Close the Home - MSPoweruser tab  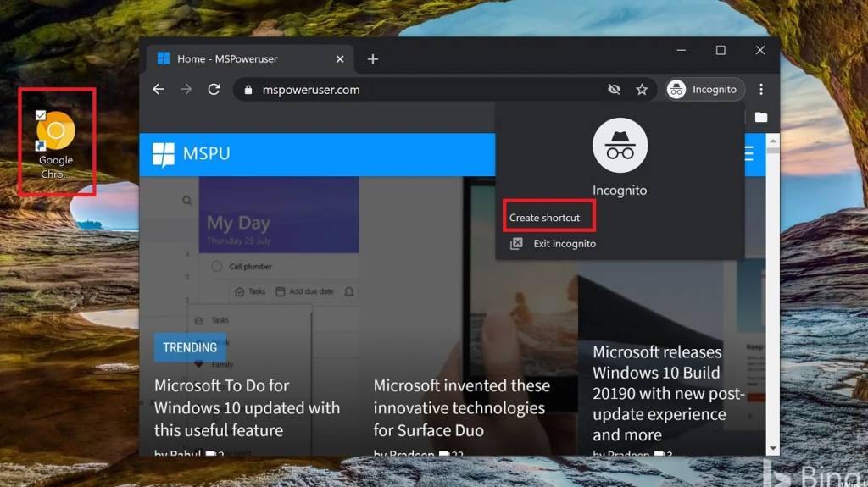(340, 58)
